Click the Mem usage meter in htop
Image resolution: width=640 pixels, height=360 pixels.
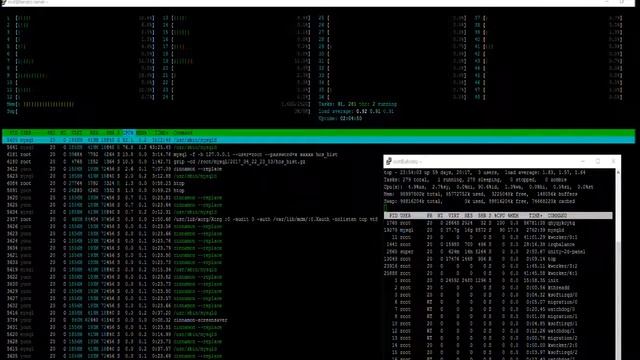(159, 104)
